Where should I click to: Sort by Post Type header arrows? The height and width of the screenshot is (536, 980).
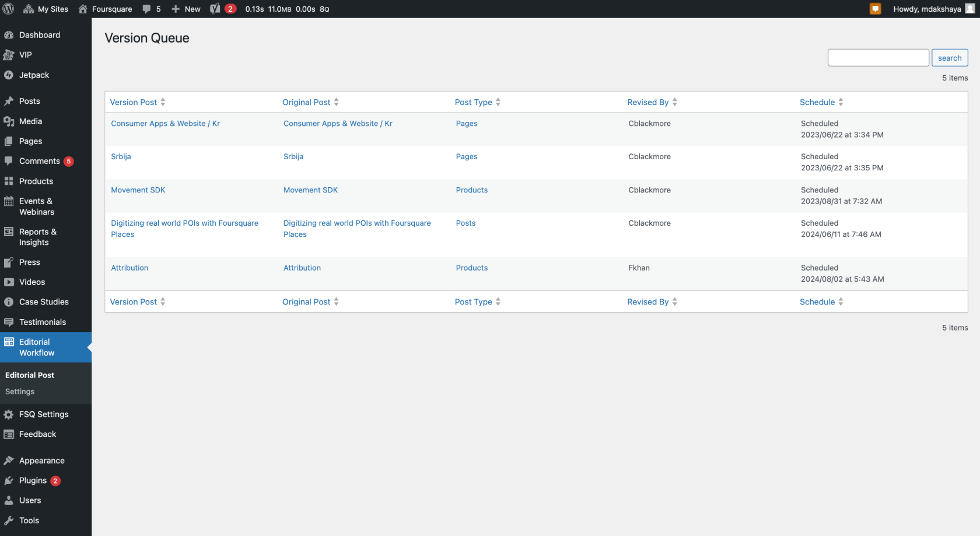click(498, 102)
